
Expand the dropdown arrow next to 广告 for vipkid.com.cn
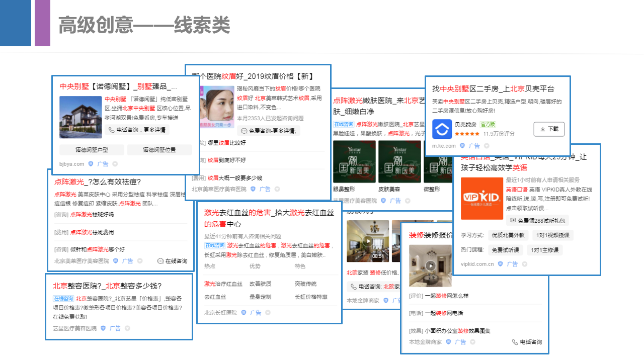click(524, 264)
